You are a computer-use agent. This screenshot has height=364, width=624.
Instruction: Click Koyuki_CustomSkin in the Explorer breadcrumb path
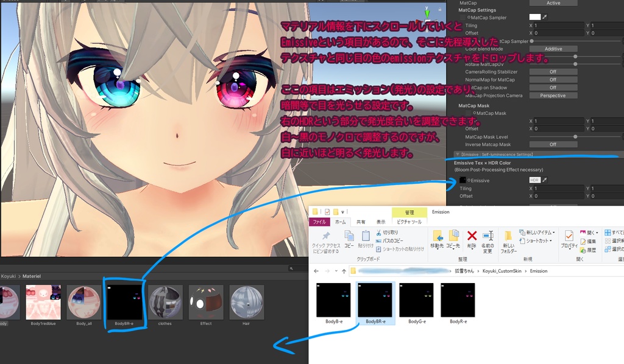[x=502, y=271]
